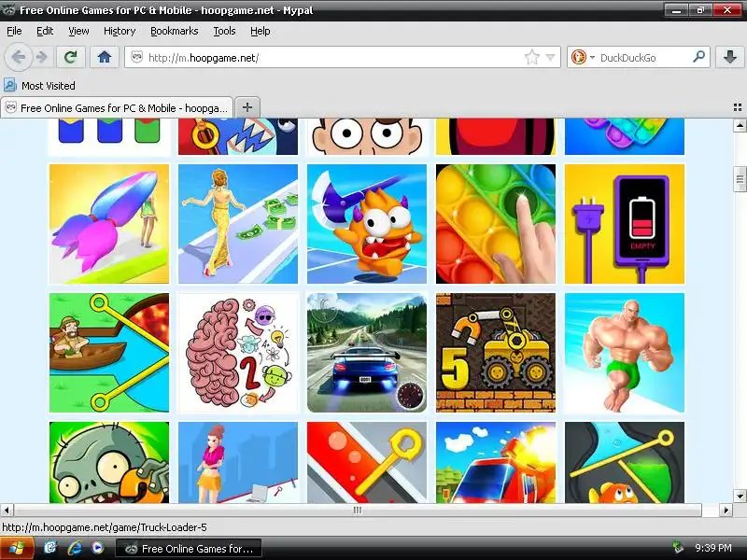This screenshot has width=747, height=560.
Task: Launch Windows Media Player quick launch icon
Action: tap(98, 548)
